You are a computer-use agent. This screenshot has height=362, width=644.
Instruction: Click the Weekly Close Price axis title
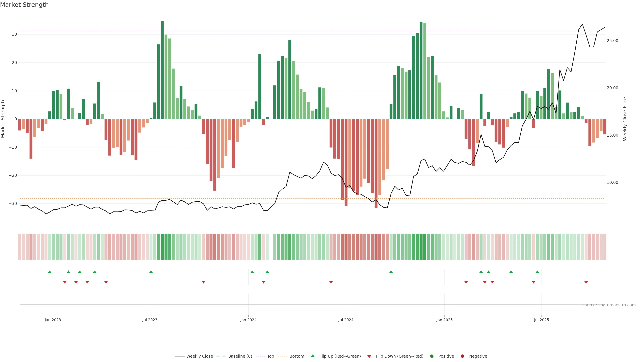[625, 119]
